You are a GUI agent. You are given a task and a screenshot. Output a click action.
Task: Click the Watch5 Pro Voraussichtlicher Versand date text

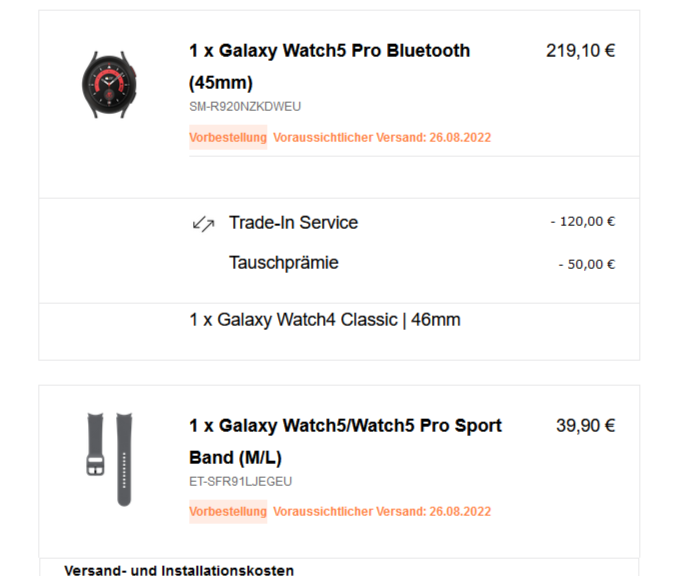382,137
